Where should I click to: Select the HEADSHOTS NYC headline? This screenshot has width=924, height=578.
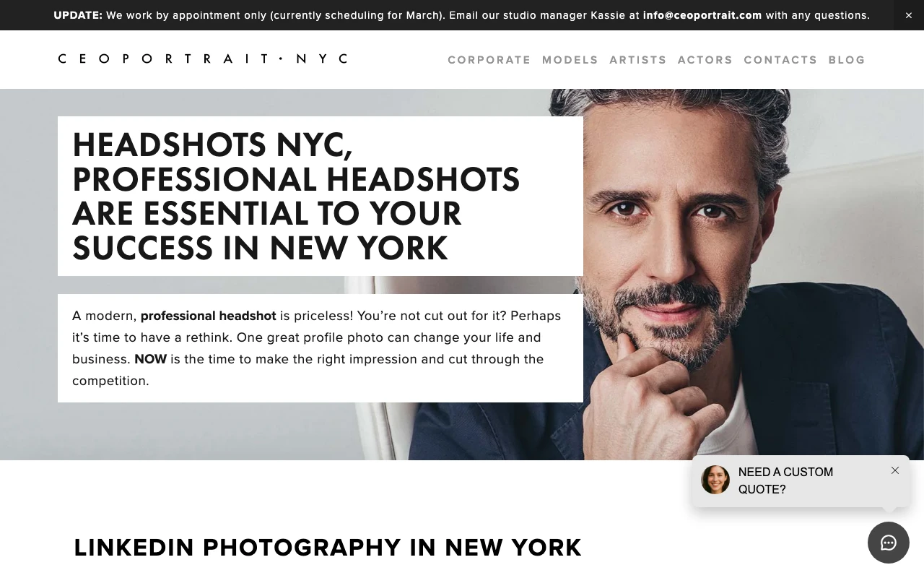coord(296,197)
